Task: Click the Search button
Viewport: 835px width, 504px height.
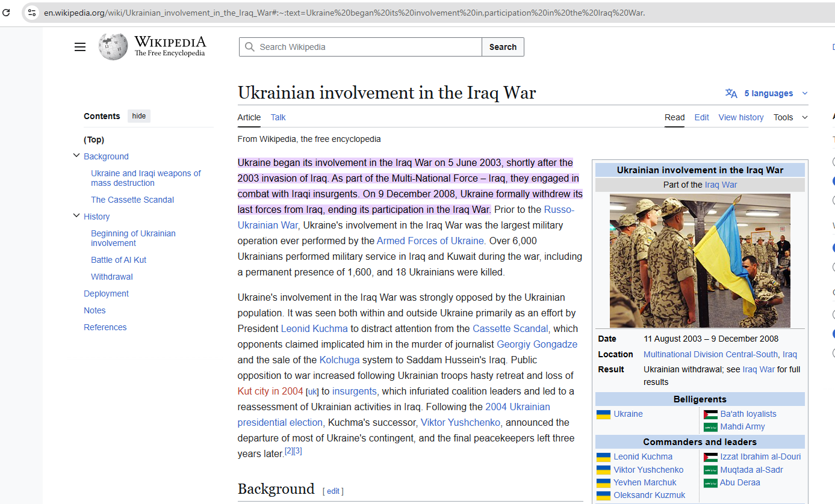Action: point(503,47)
